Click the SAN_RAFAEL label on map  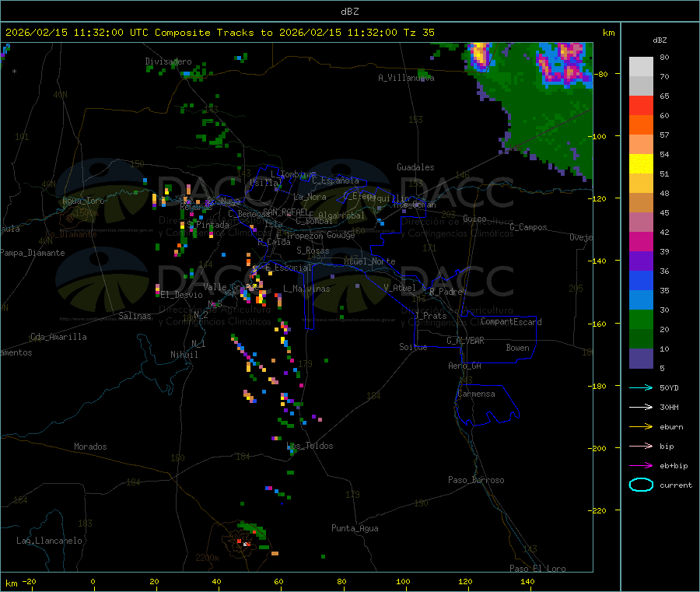click(x=285, y=212)
